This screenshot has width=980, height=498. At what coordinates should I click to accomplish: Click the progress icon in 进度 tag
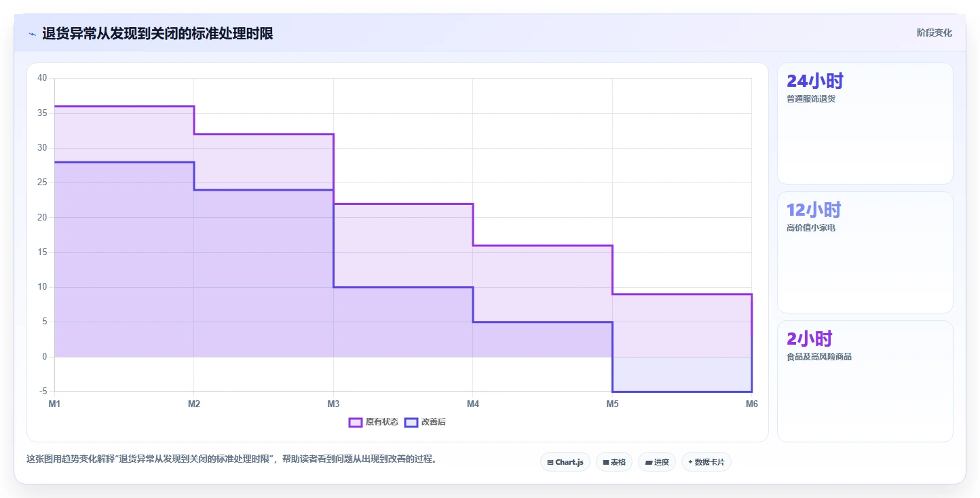648,462
